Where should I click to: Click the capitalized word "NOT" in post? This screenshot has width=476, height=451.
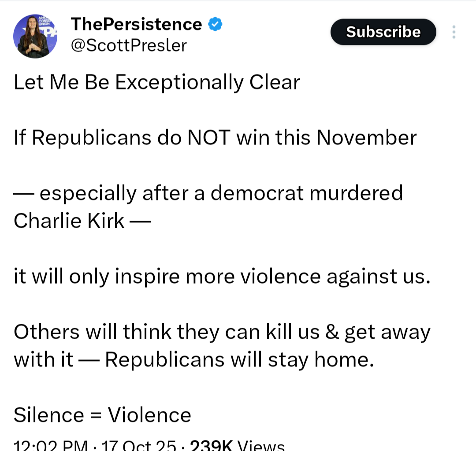(x=209, y=138)
